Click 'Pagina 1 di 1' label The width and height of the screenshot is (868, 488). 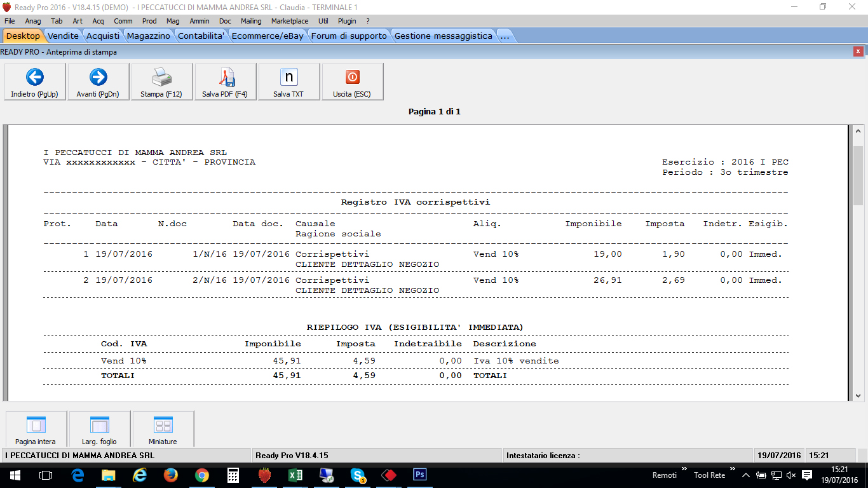[x=434, y=111]
